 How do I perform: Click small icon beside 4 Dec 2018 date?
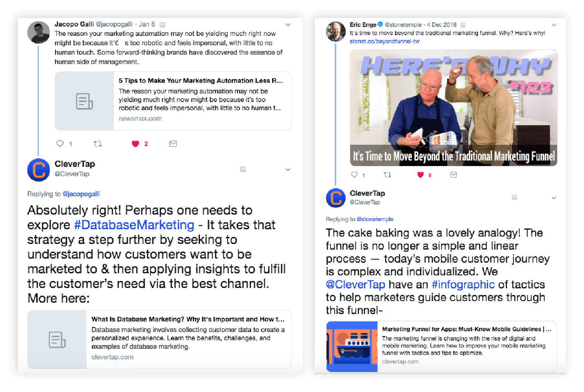point(463,25)
